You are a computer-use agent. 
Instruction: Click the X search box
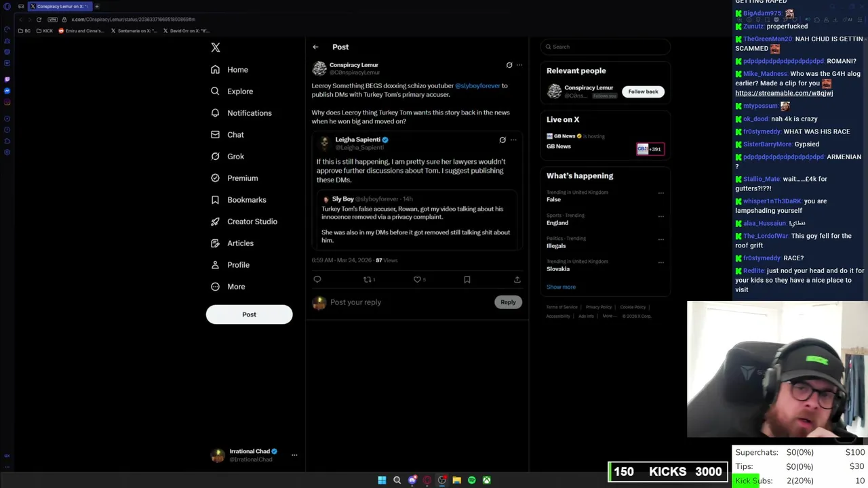pyautogui.click(x=606, y=47)
